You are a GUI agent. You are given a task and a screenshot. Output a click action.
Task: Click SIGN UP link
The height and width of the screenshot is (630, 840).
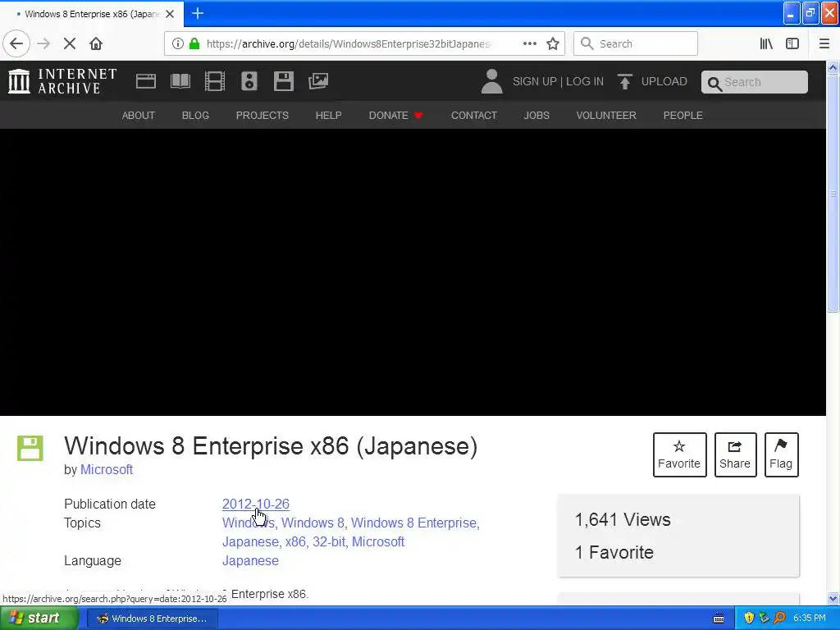click(x=534, y=81)
